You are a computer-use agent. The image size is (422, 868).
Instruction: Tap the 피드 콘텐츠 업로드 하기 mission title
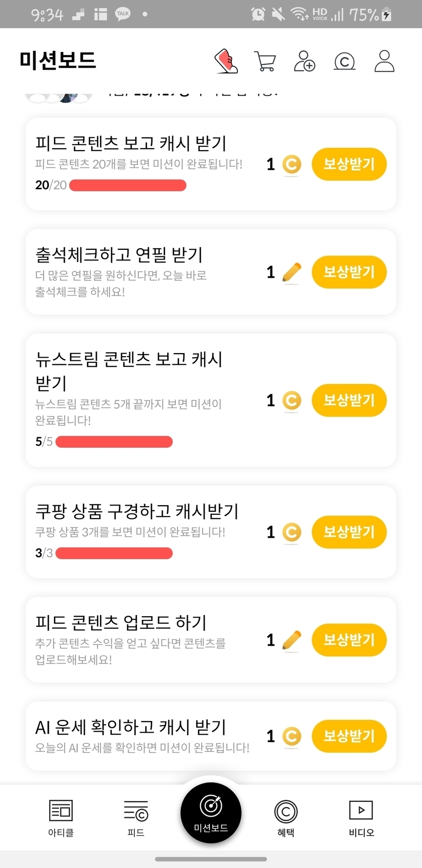[x=121, y=622]
